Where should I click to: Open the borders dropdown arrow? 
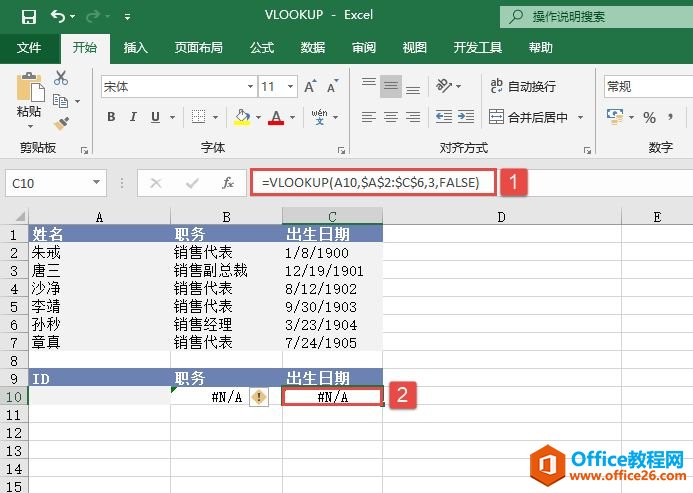215,118
